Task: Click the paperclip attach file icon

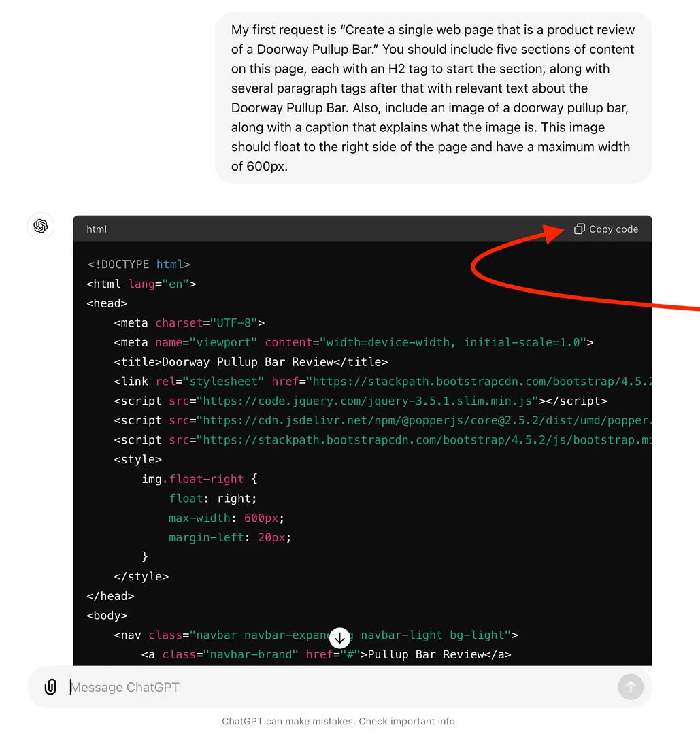Action: click(x=50, y=686)
